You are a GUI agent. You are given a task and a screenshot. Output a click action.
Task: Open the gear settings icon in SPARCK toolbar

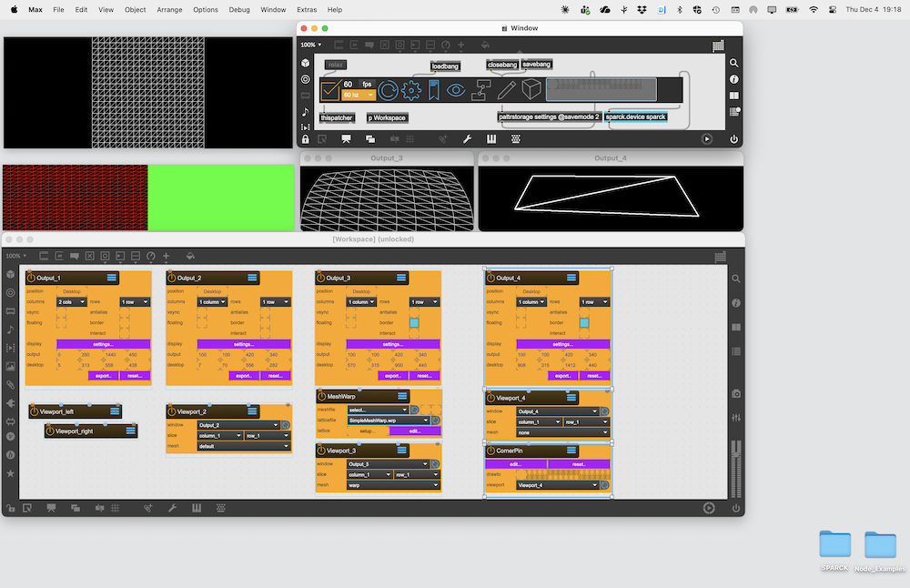[411, 89]
